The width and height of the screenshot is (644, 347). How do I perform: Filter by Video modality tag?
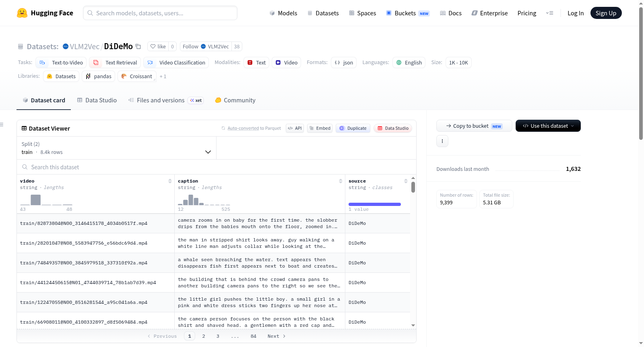pyautogui.click(x=286, y=62)
